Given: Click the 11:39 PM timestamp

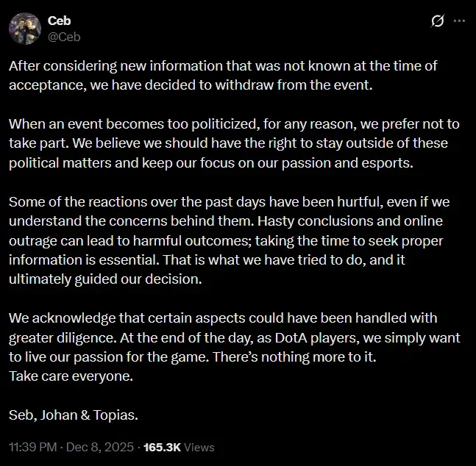Looking at the screenshot, I should (34, 447).
